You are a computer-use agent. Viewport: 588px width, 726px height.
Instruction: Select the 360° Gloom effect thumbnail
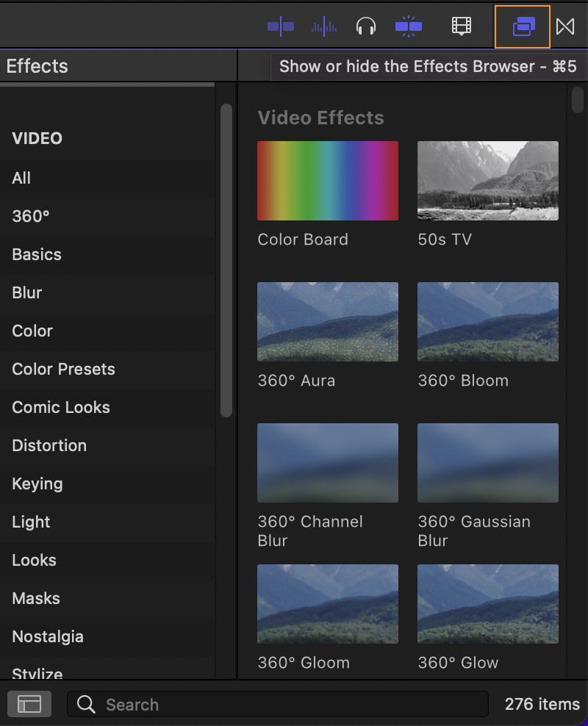(x=328, y=604)
